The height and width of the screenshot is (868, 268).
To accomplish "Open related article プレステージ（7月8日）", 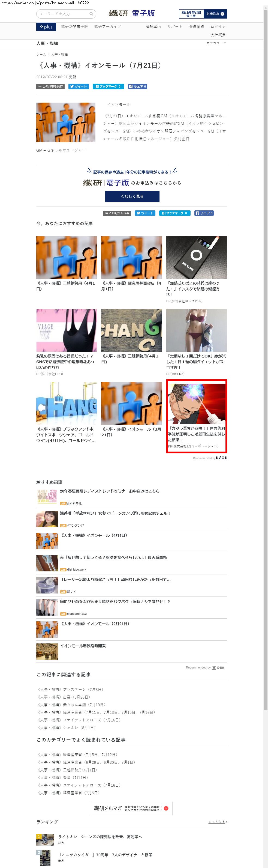I will click(70, 690).
